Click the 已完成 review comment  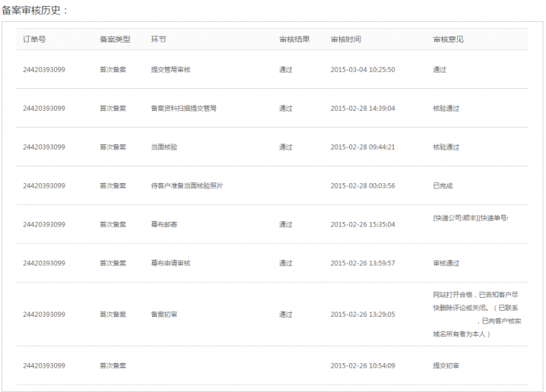(x=443, y=186)
